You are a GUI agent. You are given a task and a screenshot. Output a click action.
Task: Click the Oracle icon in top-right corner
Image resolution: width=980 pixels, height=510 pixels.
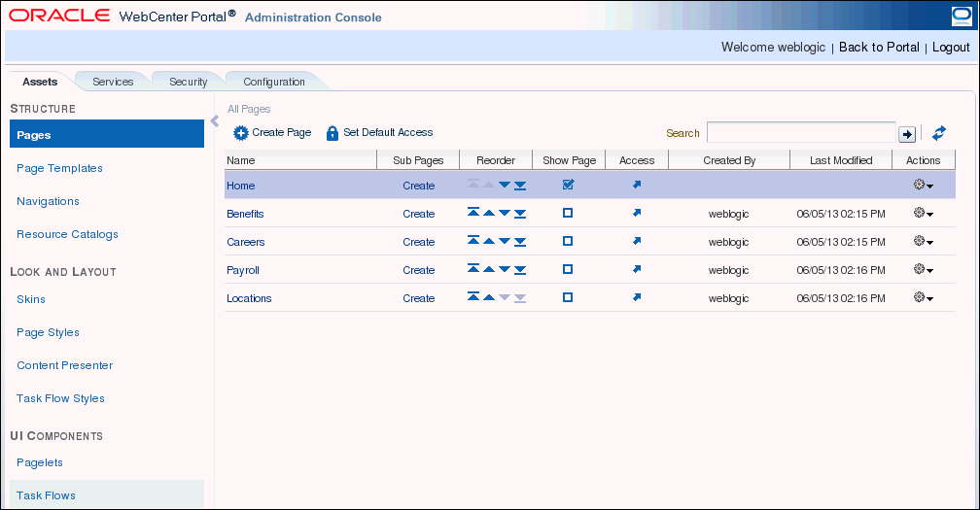(x=962, y=17)
